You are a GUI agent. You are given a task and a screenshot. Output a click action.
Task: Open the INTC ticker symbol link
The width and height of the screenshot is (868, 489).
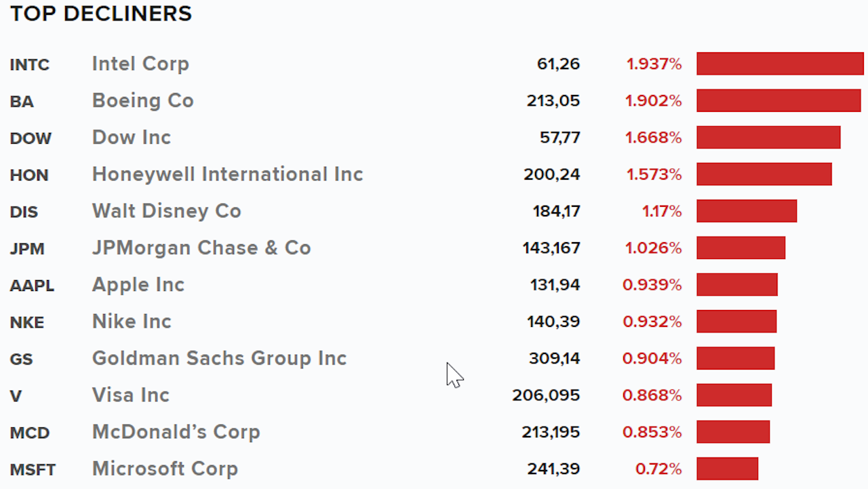30,65
